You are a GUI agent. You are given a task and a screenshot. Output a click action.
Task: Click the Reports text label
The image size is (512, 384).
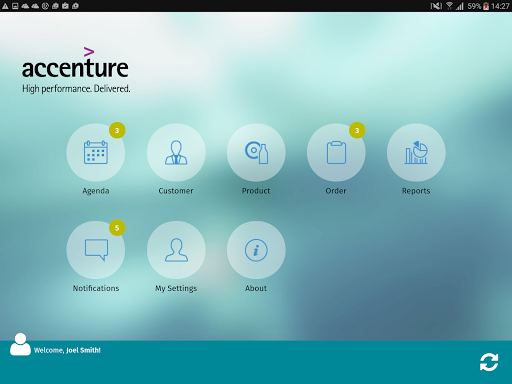coord(416,191)
